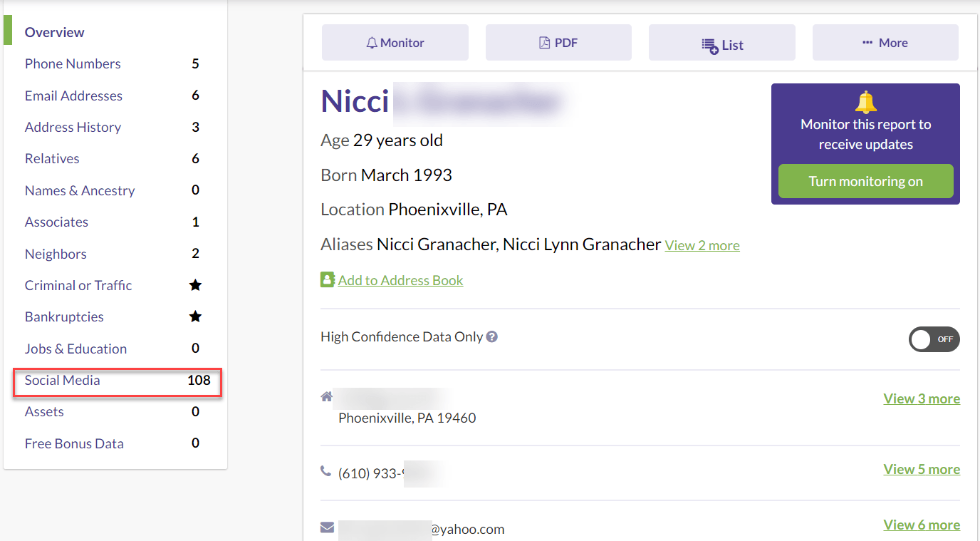
Task: Click the help icon beside High Confidence Data Only
Action: tap(491, 336)
